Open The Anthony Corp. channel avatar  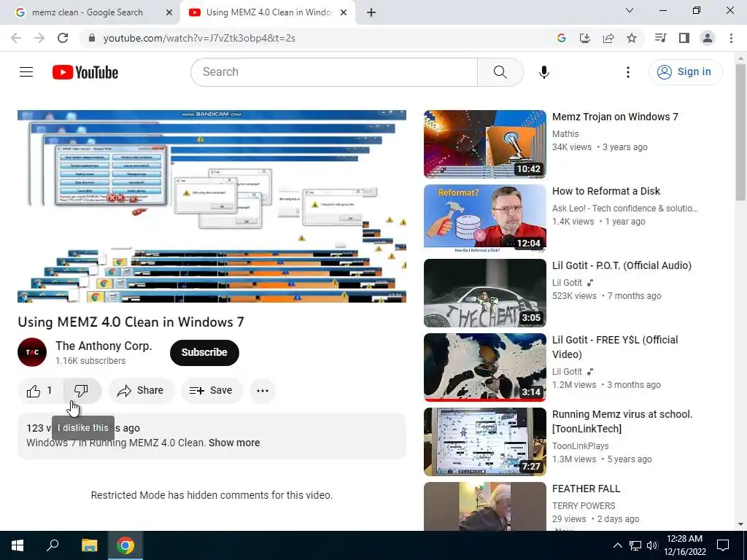pos(32,352)
